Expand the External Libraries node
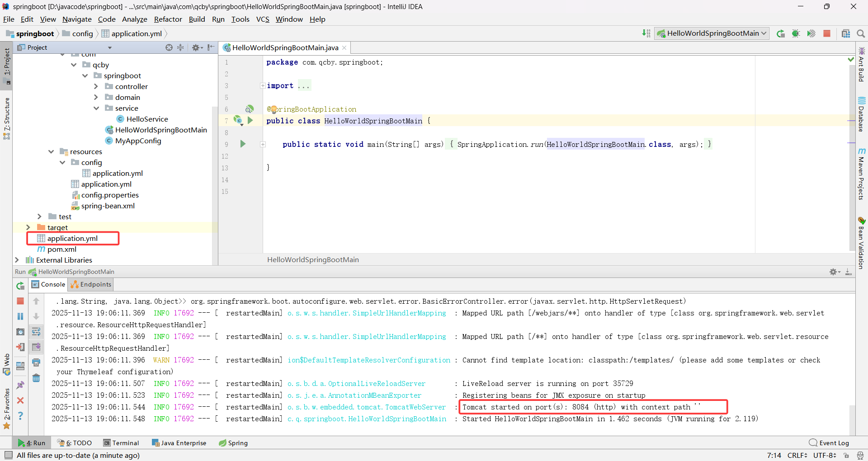Viewport: 868px width, 461px height. pyautogui.click(x=17, y=260)
